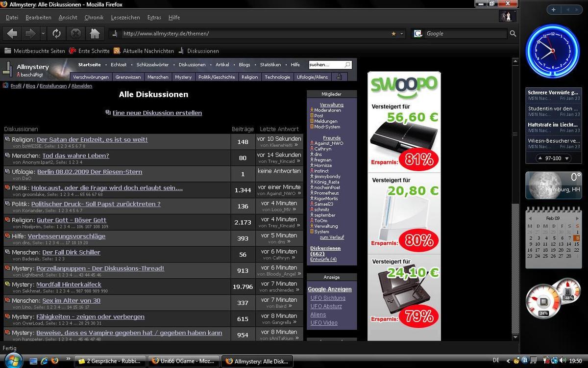
Task: Go back with the Firefox back arrow
Action: (x=12, y=33)
